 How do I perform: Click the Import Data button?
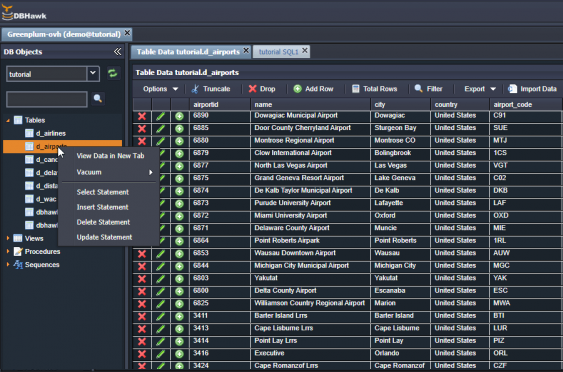[x=532, y=89]
